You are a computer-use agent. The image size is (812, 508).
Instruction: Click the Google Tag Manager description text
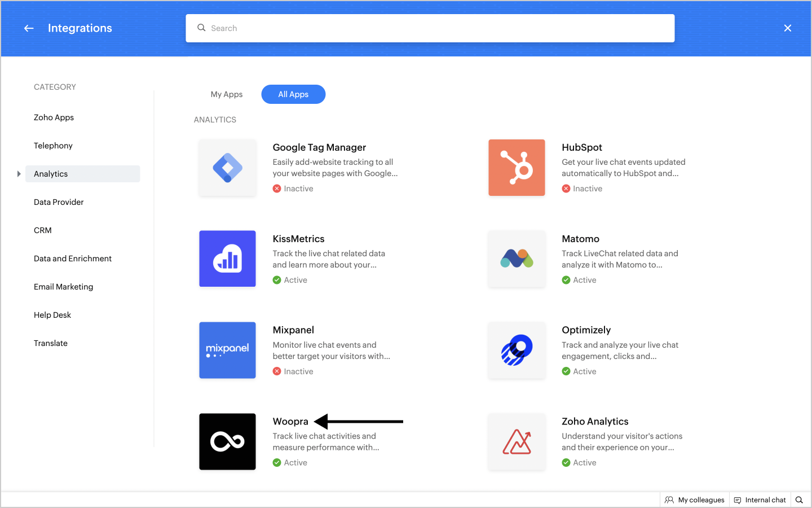pyautogui.click(x=336, y=168)
